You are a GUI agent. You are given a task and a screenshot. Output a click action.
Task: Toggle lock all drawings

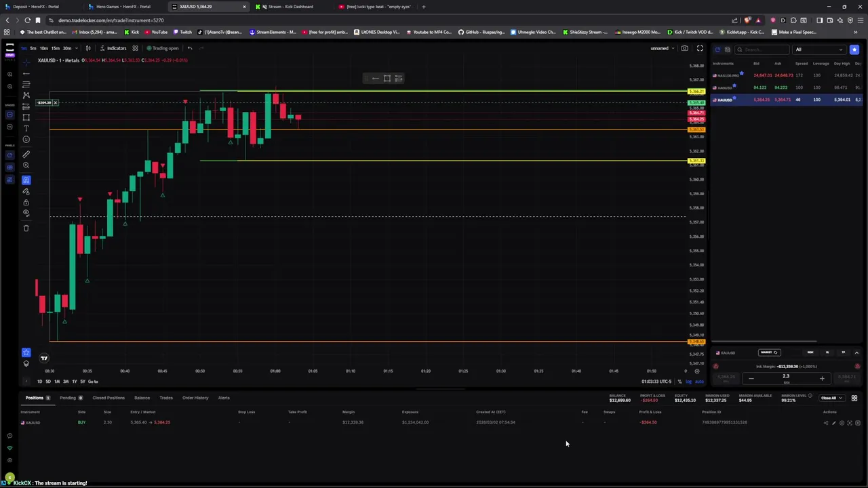point(26,203)
